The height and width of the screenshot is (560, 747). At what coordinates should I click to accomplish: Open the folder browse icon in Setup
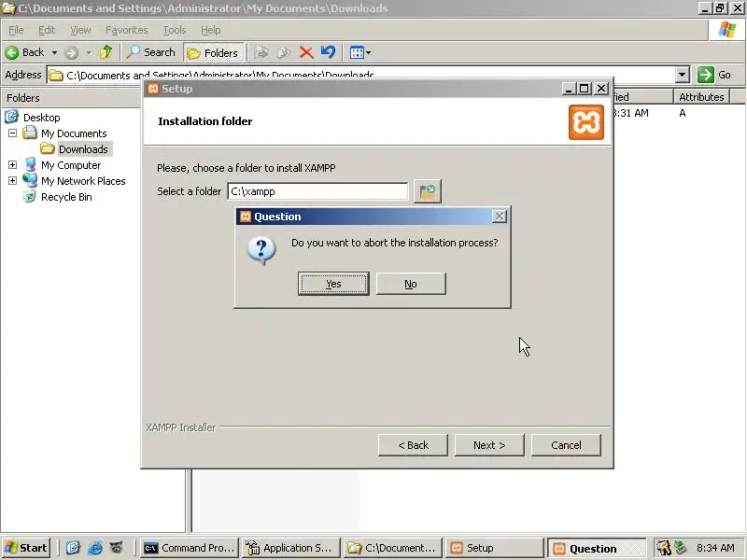(428, 191)
